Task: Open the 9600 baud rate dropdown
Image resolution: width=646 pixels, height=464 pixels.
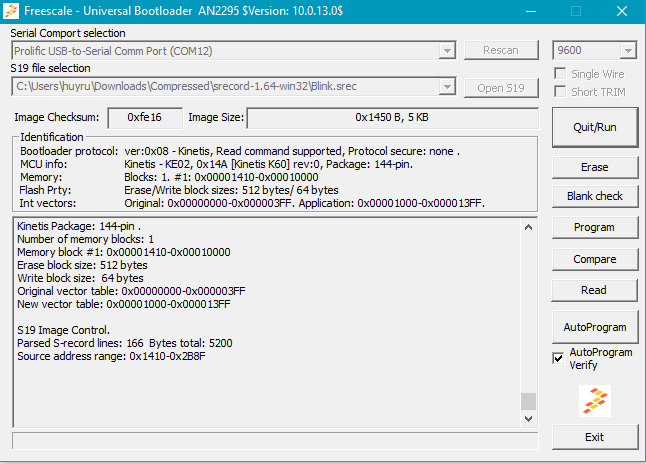Action: pos(628,51)
